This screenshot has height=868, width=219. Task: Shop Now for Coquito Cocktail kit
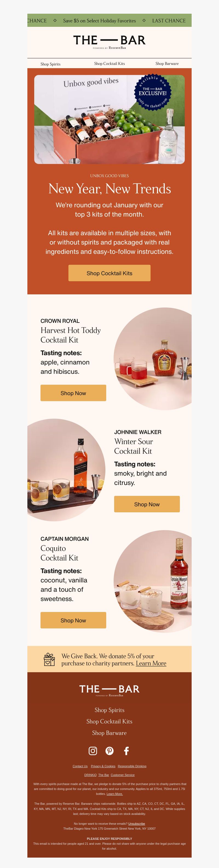73,620
